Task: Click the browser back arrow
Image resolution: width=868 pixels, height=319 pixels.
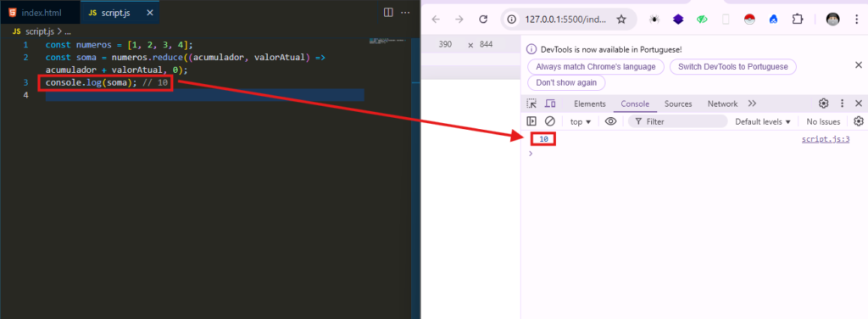Action: click(x=436, y=20)
